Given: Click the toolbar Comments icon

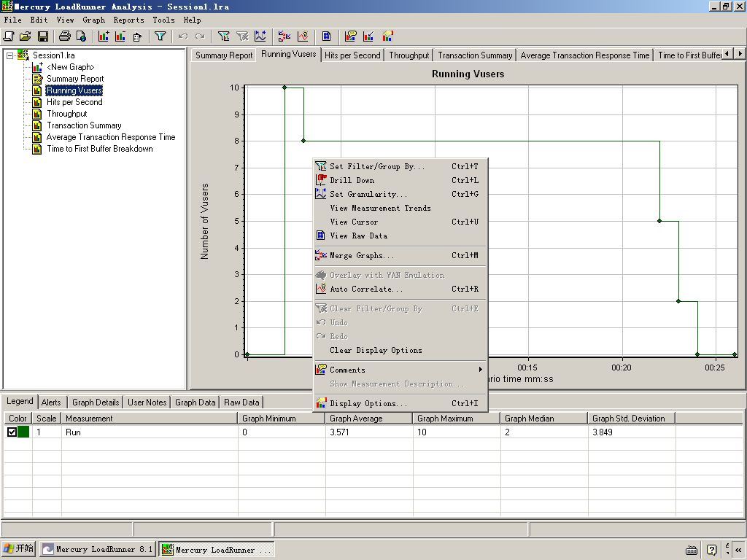Looking at the screenshot, I should click(x=351, y=36).
